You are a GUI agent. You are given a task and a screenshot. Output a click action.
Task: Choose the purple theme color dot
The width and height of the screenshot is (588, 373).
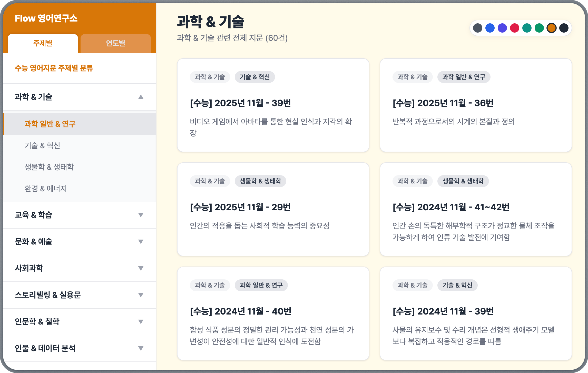(x=502, y=28)
